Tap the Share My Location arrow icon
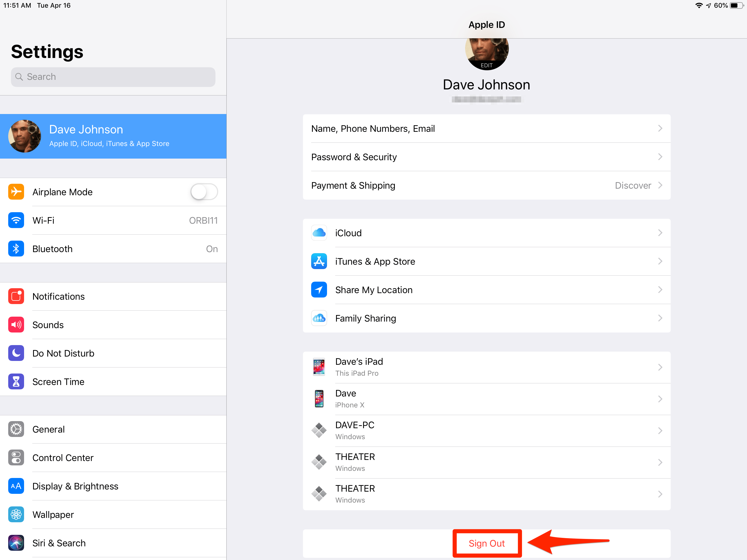 [319, 290]
